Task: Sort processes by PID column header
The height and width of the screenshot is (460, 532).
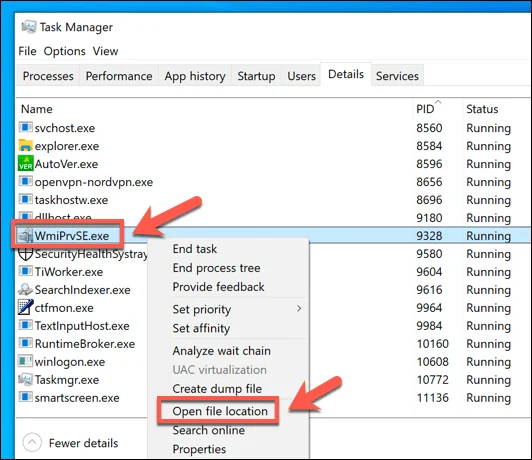Action: click(425, 109)
